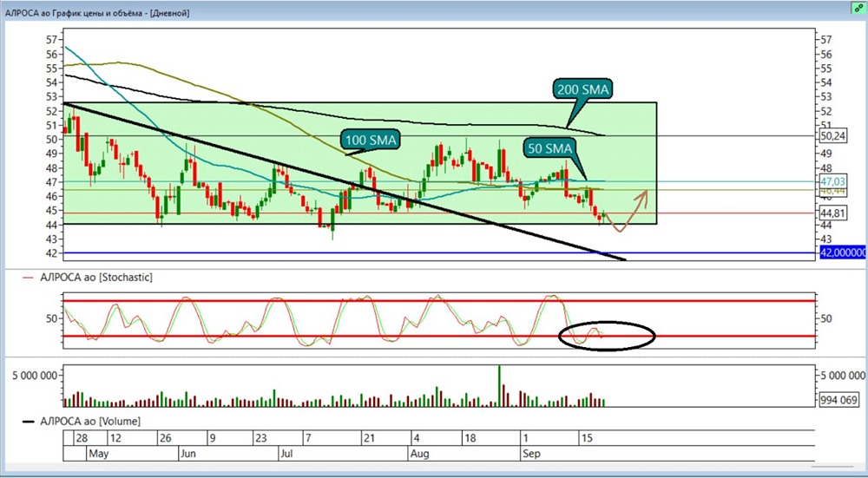Image resolution: width=868 pixels, height=478 pixels.
Task: Click the May month label on time axis
Action: pos(100,454)
